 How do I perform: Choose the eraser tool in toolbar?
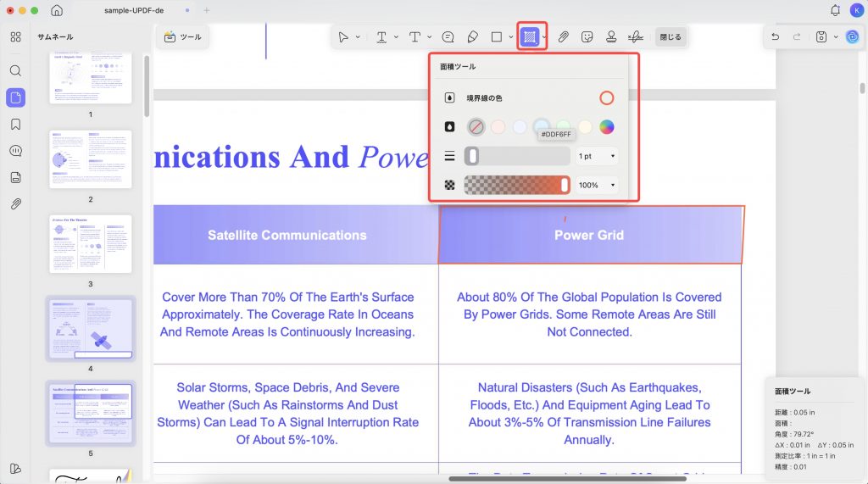coord(473,36)
